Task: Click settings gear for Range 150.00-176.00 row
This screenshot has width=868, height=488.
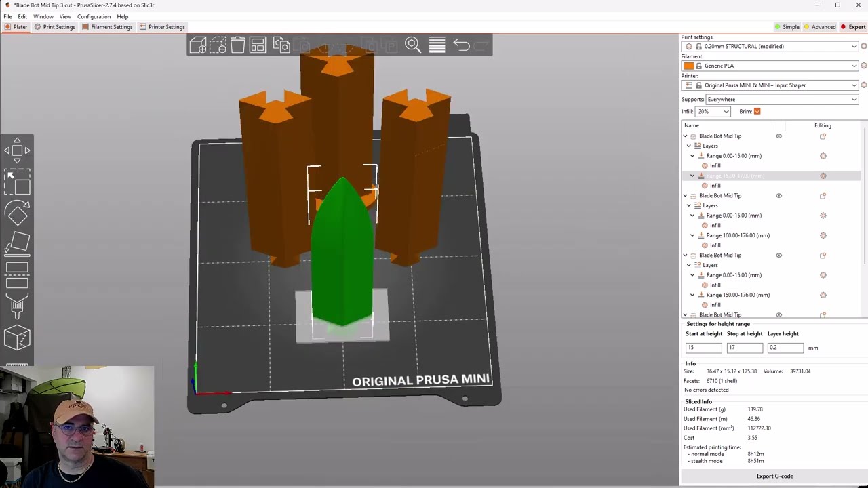Action: point(823,295)
